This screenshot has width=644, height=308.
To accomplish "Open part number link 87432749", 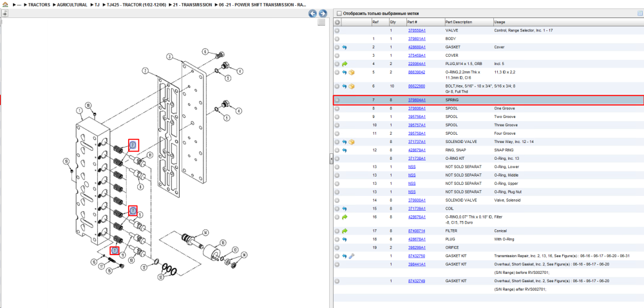I will [416, 281].
